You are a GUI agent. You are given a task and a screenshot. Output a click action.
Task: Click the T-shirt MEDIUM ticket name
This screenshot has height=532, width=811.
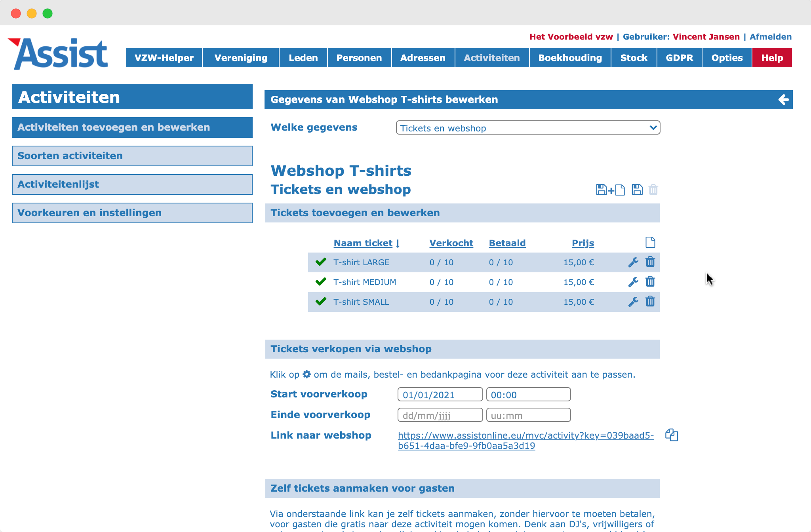(x=365, y=282)
